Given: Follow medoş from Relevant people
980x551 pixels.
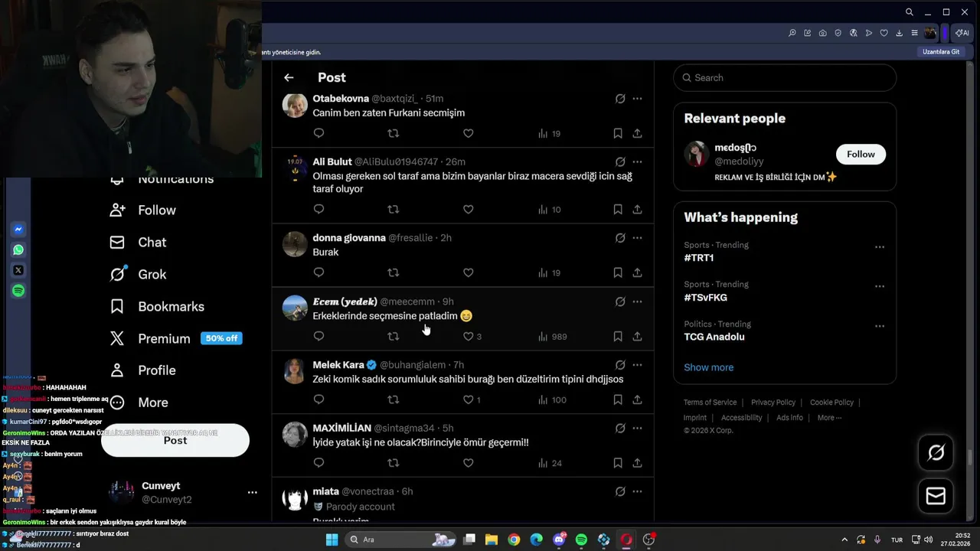Looking at the screenshot, I should pyautogui.click(x=861, y=154).
